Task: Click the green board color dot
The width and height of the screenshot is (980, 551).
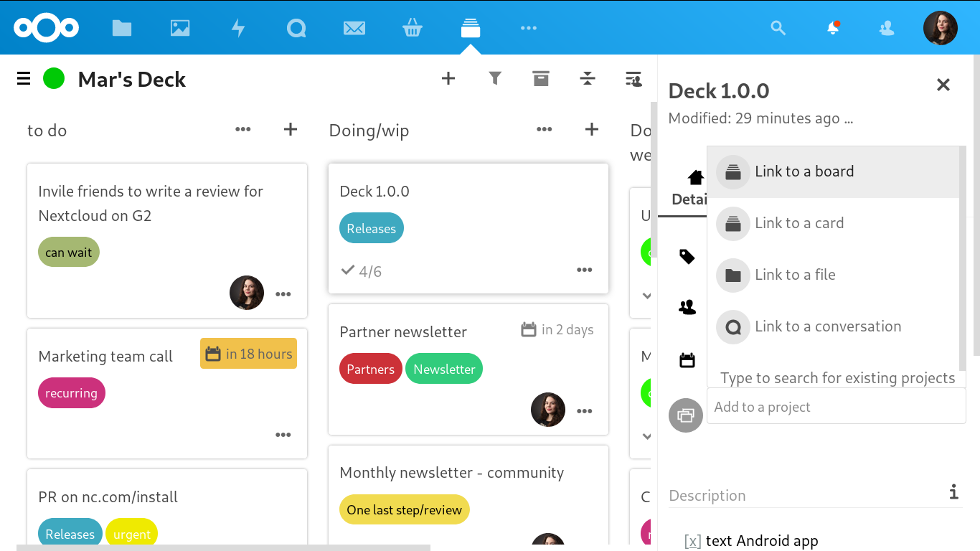Action: click(x=54, y=78)
